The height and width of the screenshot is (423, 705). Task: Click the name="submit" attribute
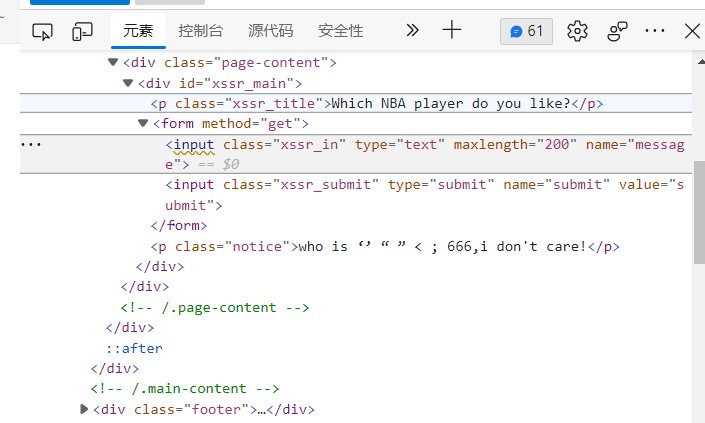[556, 185]
